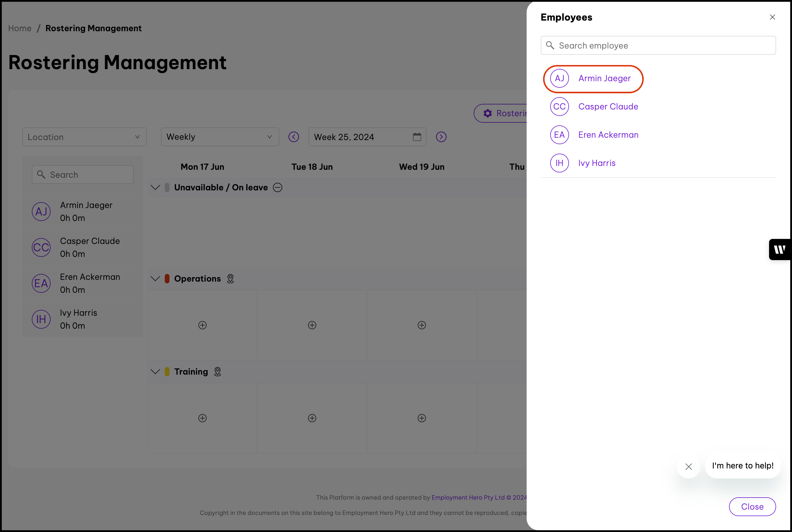Open the Weekly view dropdown

[x=220, y=137]
